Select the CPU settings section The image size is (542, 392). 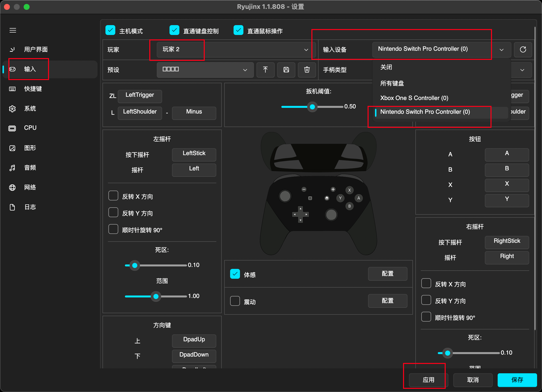pyautogui.click(x=30, y=128)
